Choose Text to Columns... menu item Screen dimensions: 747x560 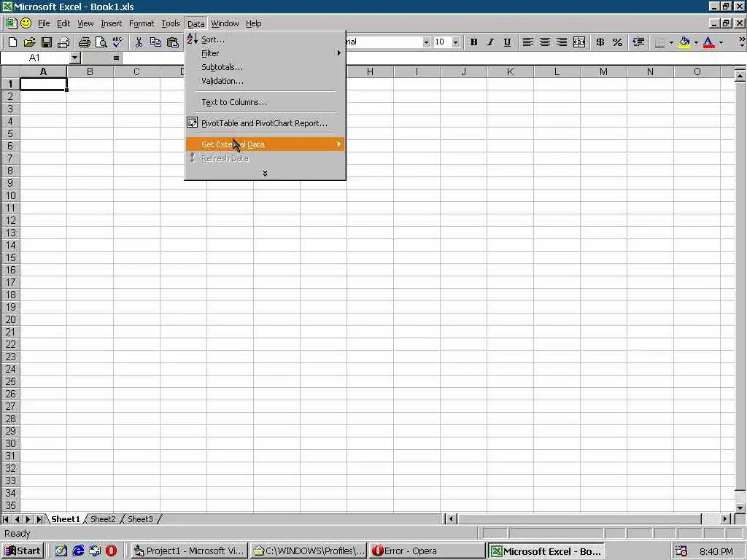(x=265, y=102)
